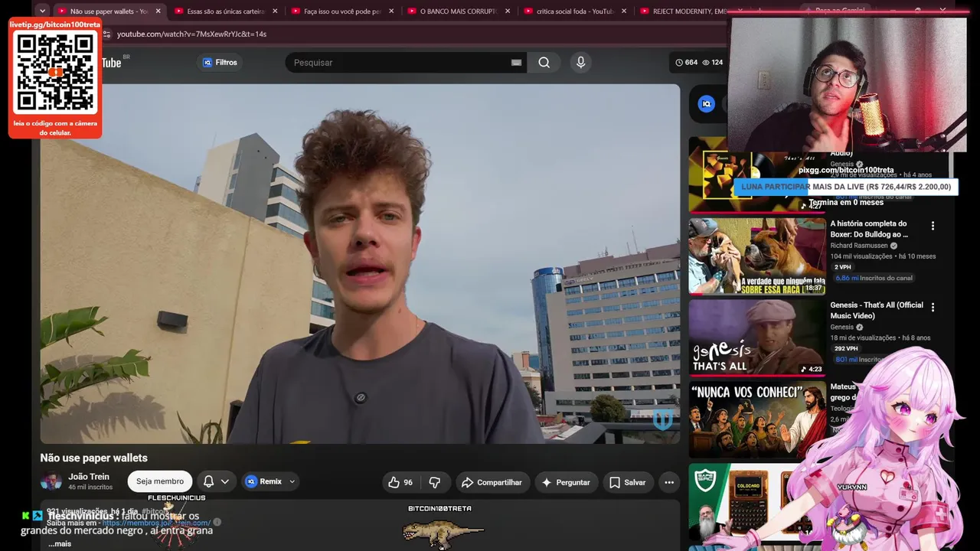Expand the vidIQ Remix dropdown
This screenshot has width=980, height=551.
(x=270, y=481)
